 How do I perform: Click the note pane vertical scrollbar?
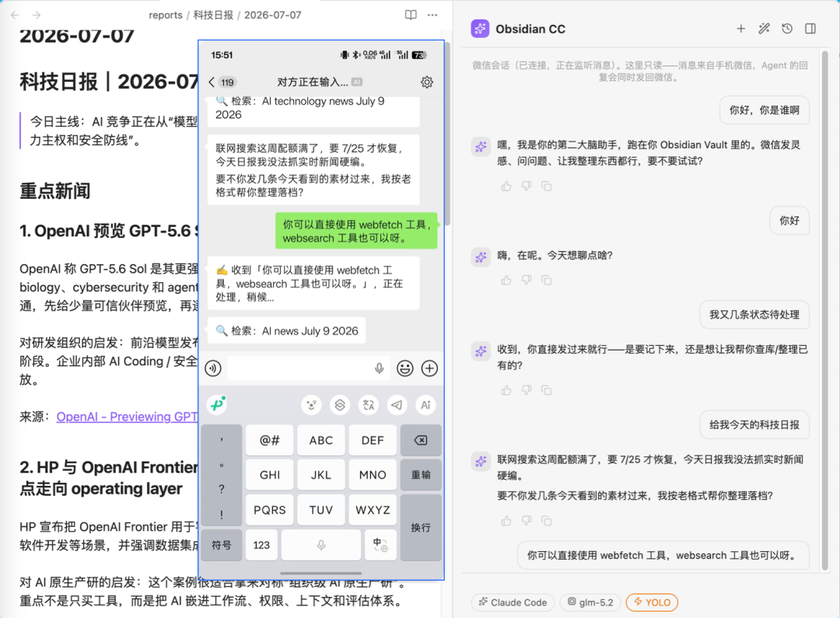[x=447, y=134]
